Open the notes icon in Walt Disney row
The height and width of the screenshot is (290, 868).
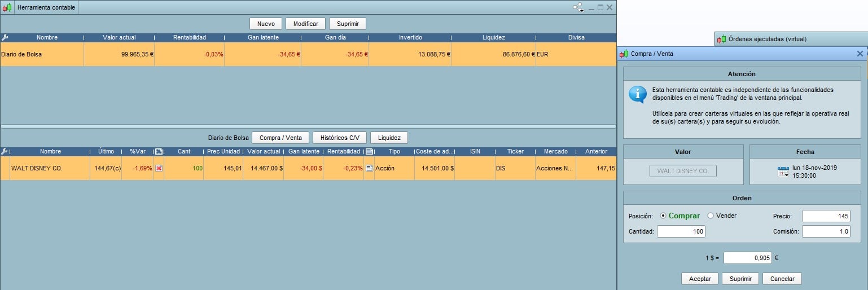click(369, 169)
